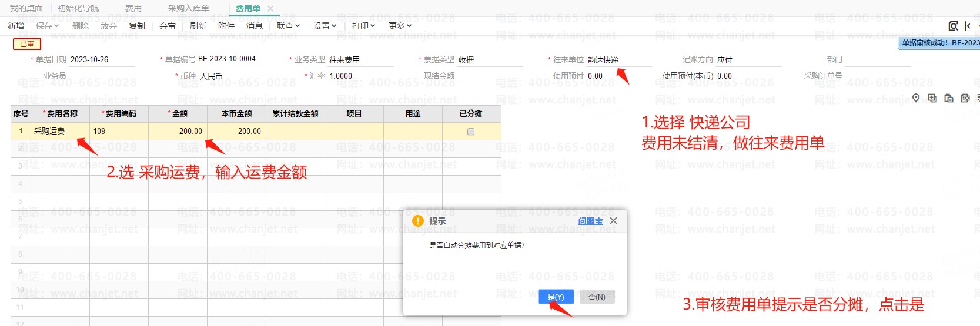Click 项目 column header
Image resolution: width=980 pixels, height=326 pixels.
coord(354,114)
